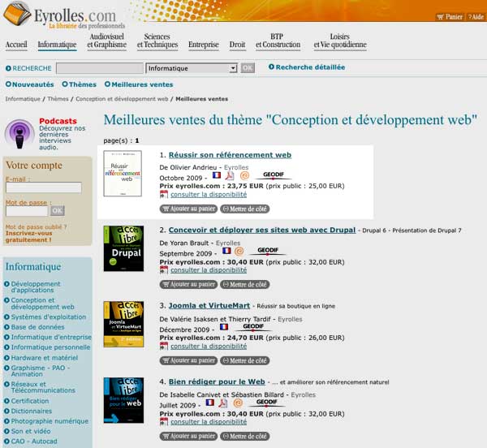This screenshot has height=448, width=487.
Task: Open the Joomla et VirtueMart title link
Action: 209,306
